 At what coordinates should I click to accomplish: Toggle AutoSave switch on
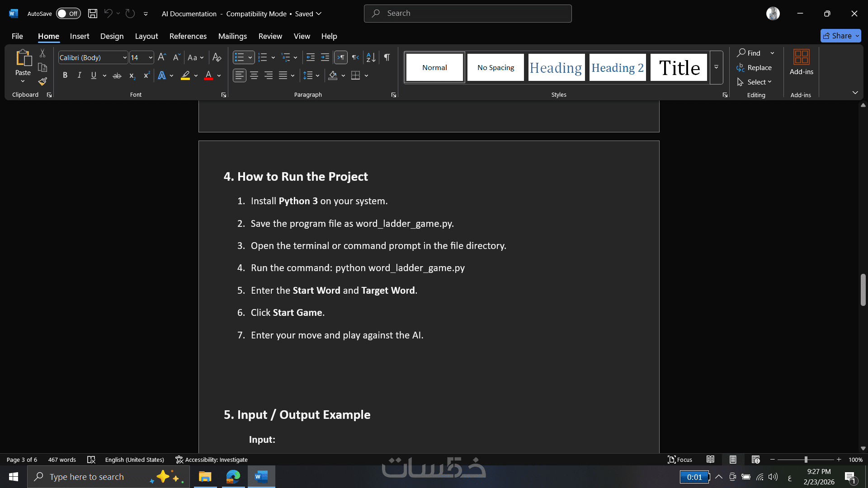click(68, 14)
